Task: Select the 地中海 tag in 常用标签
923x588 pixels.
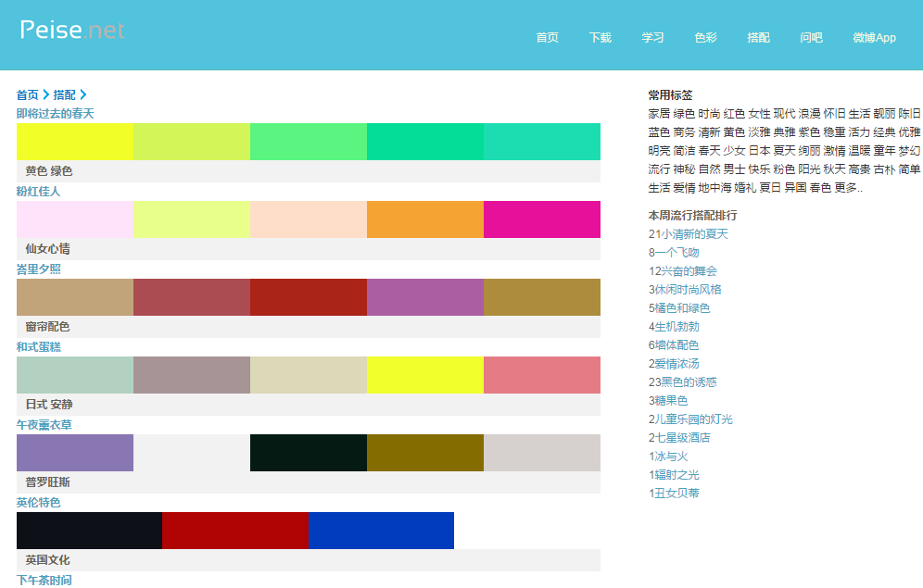Action: (714, 188)
